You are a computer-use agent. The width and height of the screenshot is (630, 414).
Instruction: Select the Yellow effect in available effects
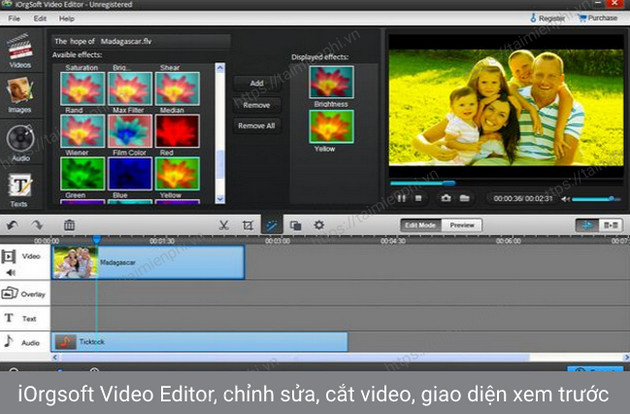tap(177, 174)
